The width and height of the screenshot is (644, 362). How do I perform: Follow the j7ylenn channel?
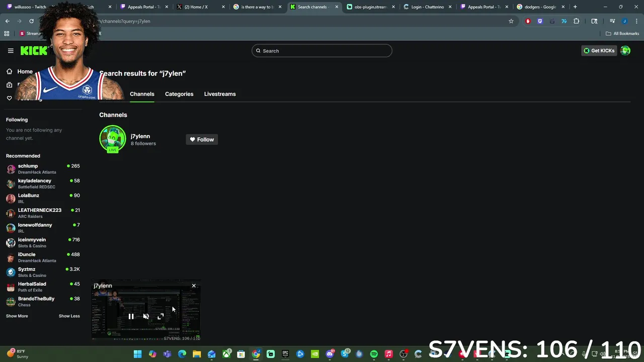202,139
